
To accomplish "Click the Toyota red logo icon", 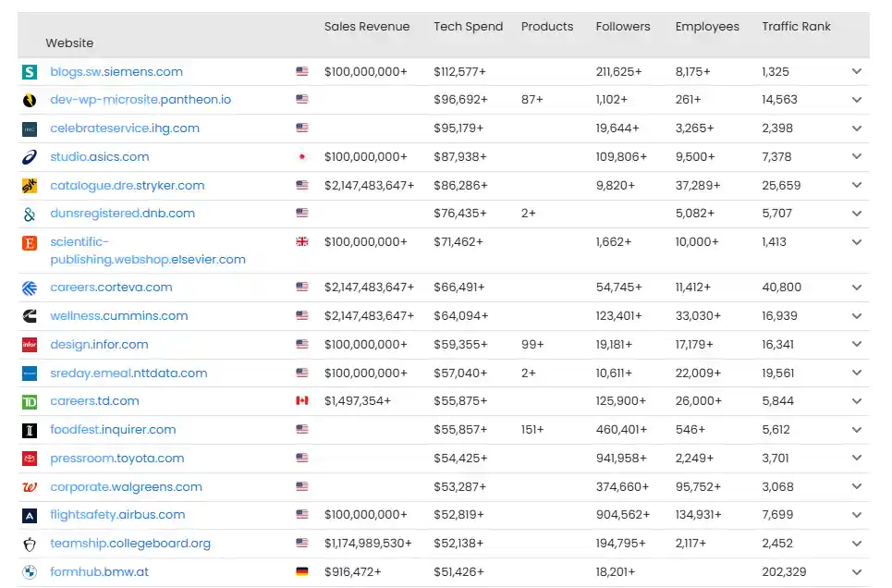I will click(30, 459).
